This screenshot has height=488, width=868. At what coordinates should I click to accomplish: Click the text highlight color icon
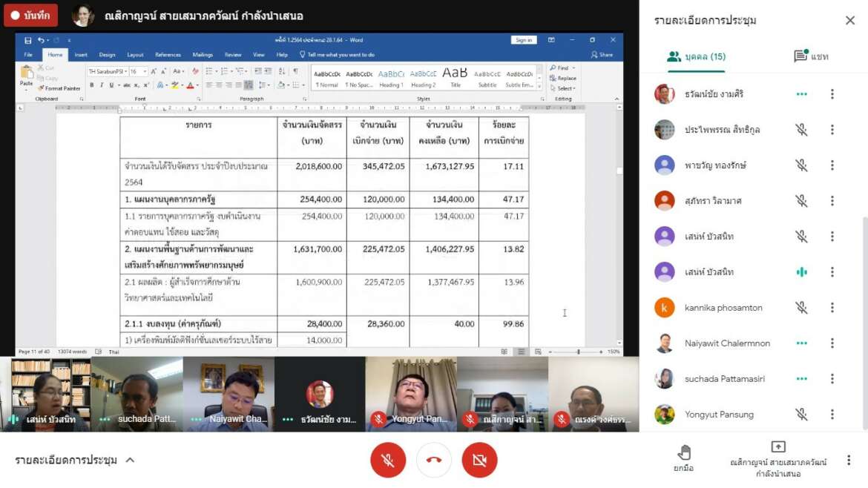tap(175, 85)
